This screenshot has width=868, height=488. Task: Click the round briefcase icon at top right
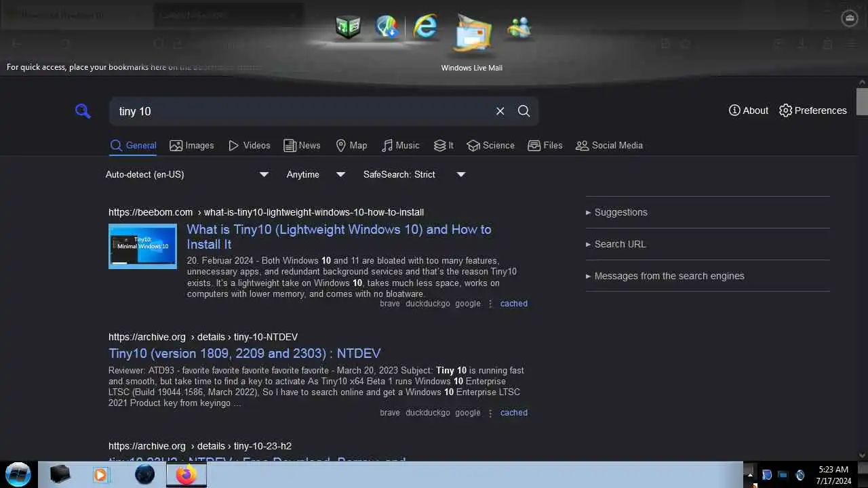click(850, 18)
